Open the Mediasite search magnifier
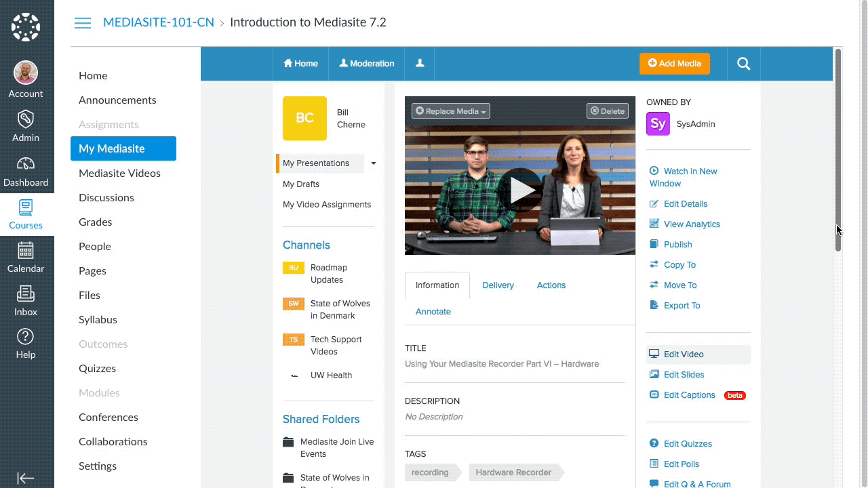The image size is (868, 488). coord(744,64)
